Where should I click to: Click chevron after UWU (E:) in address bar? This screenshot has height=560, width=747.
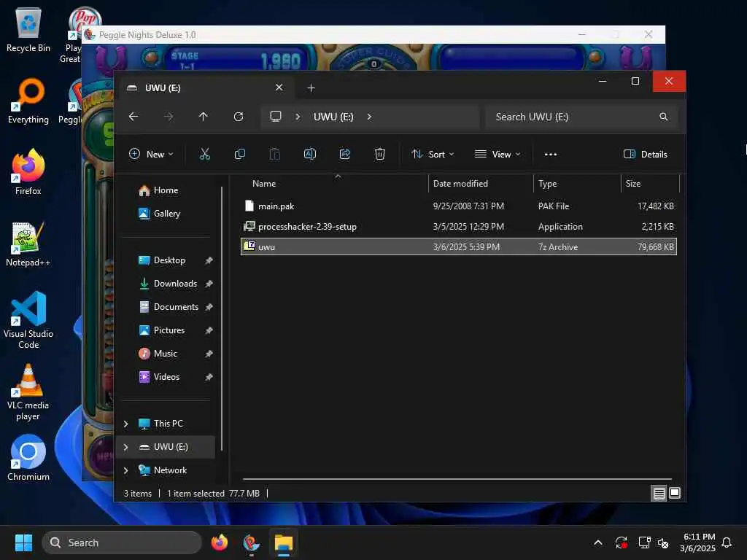pos(369,117)
